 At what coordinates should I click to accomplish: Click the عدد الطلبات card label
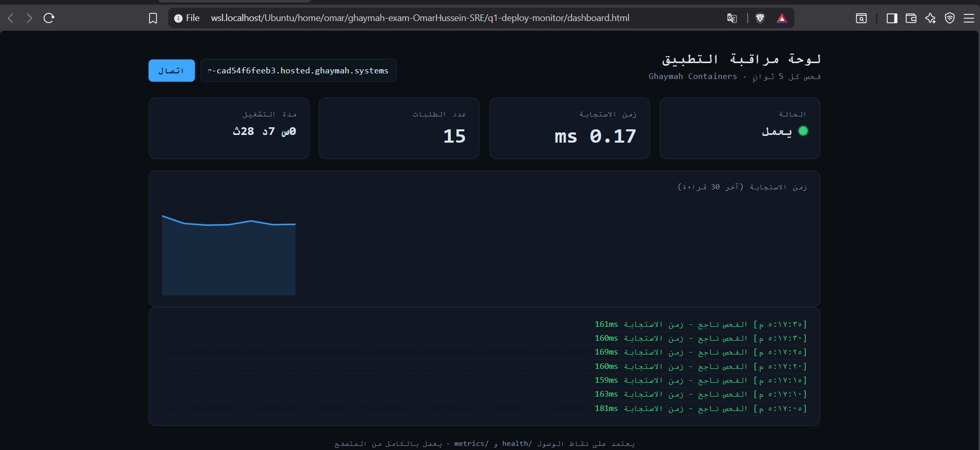click(x=439, y=114)
